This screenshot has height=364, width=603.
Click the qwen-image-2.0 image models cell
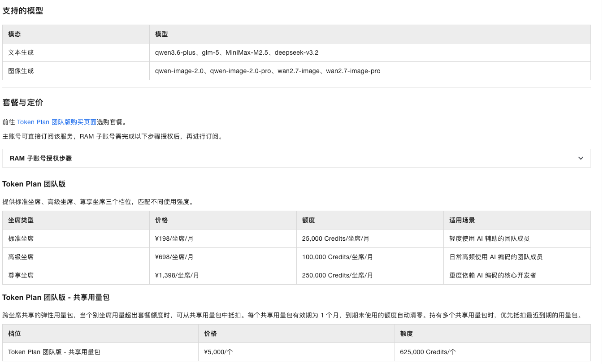[x=370, y=71]
